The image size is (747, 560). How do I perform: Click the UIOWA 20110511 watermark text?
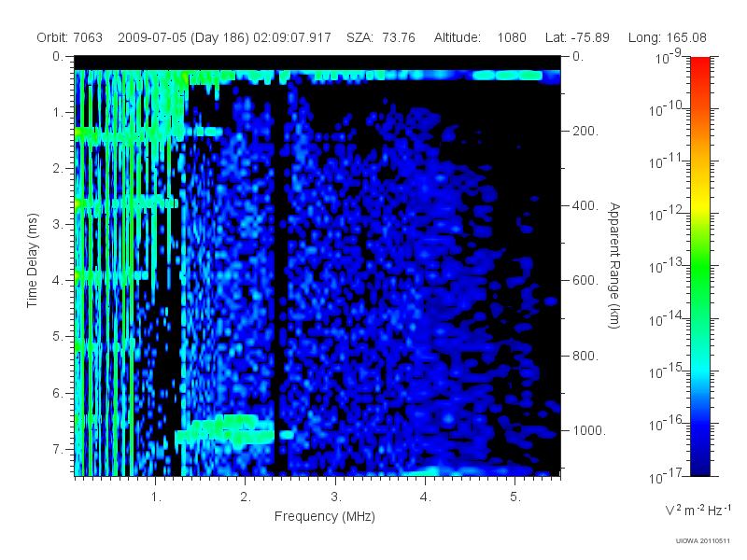[703, 541]
